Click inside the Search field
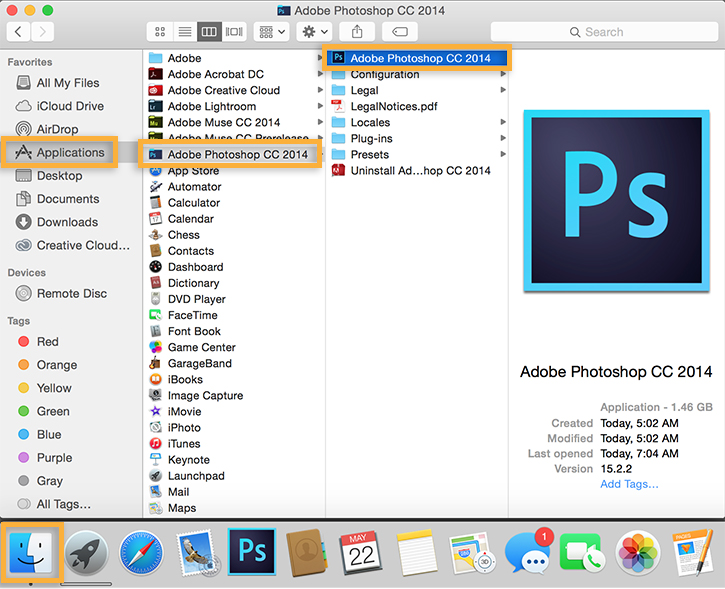The image size is (725, 589). click(x=603, y=32)
